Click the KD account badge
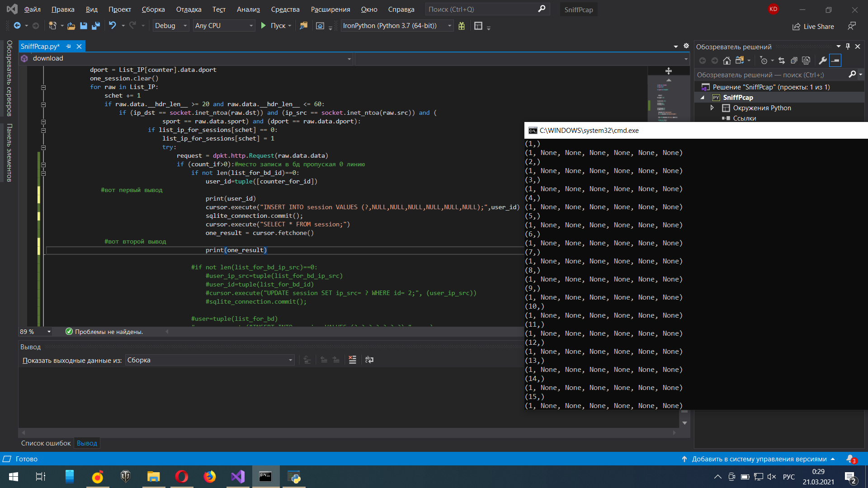 click(x=774, y=9)
